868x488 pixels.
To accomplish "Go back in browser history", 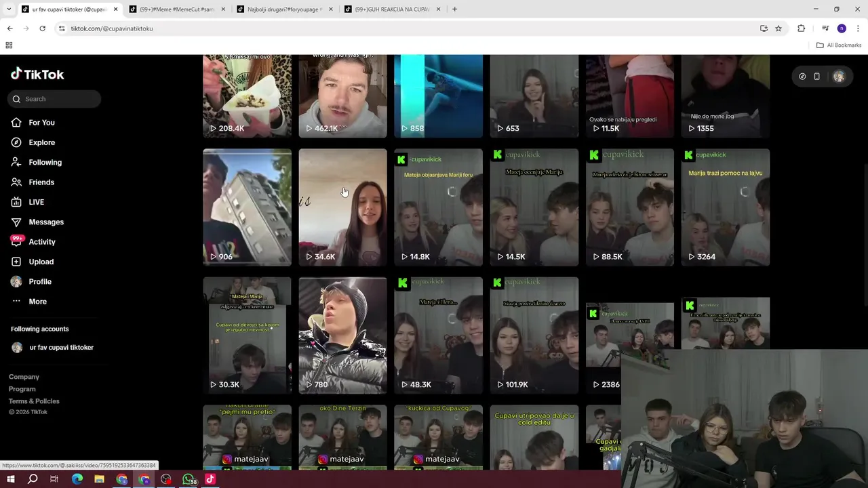I will (9, 28).
